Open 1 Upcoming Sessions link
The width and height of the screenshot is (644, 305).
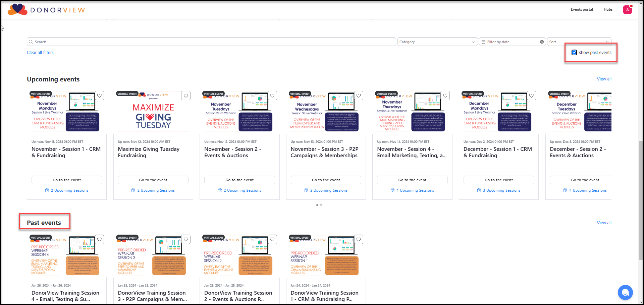pos(412,190)
